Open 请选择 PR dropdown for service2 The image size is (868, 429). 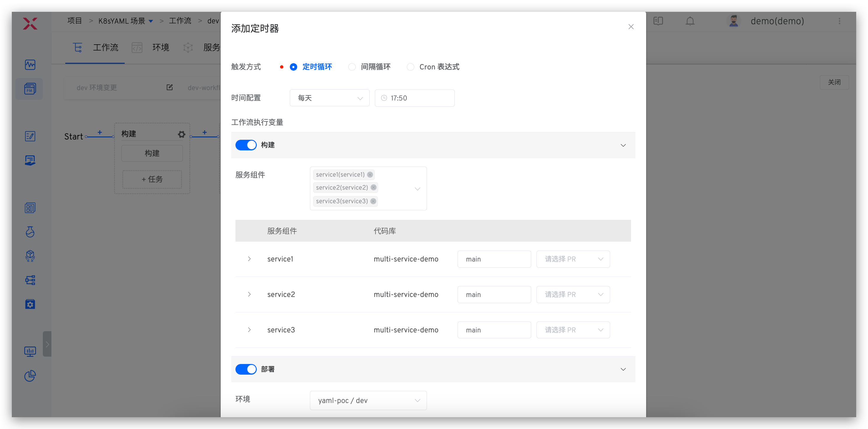point(573,295)
